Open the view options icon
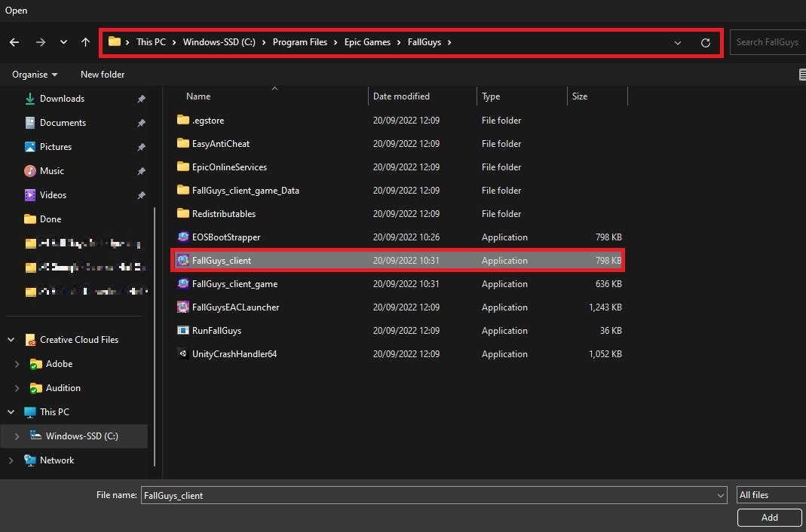The image size is (806, 532). pos(802,75)
